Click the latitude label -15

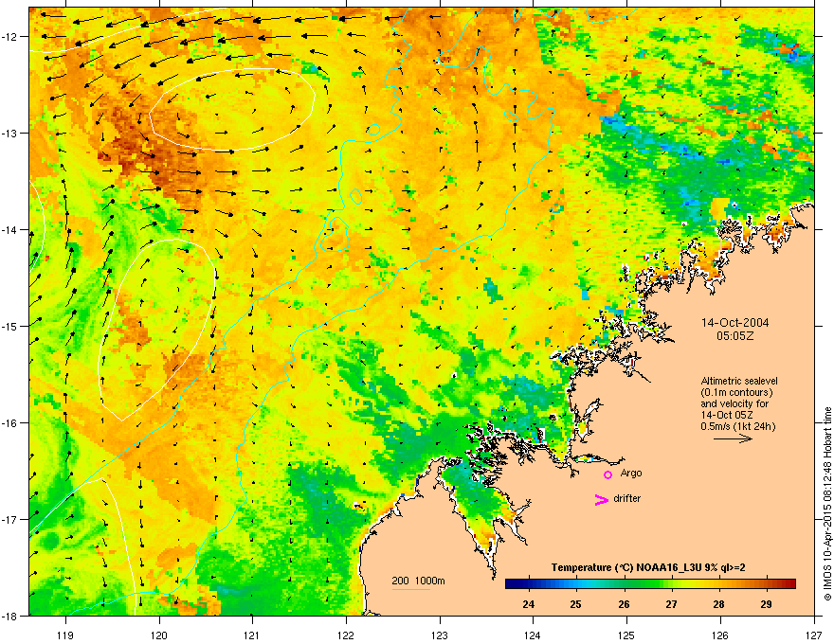(x=11, y=326)
